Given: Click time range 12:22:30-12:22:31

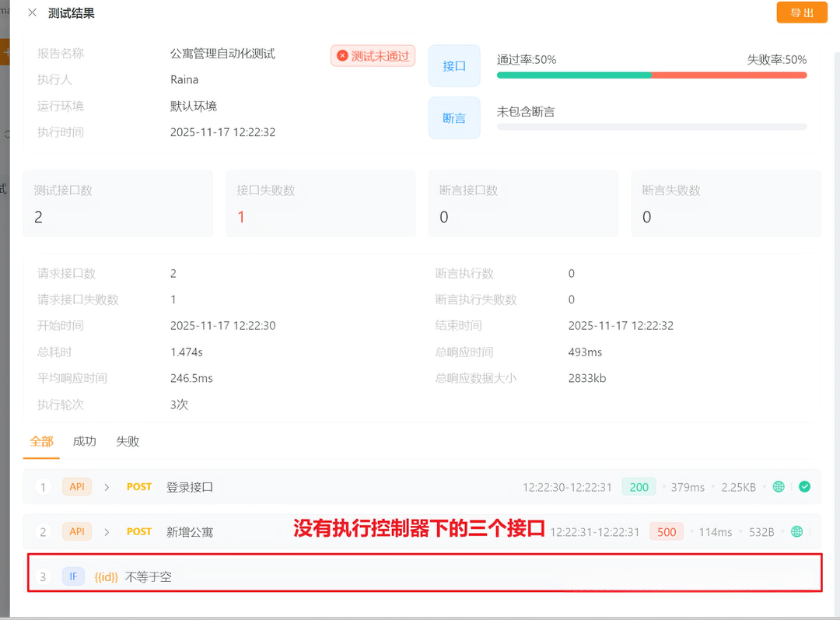Looking at the screenshot, I should (567, 487).
